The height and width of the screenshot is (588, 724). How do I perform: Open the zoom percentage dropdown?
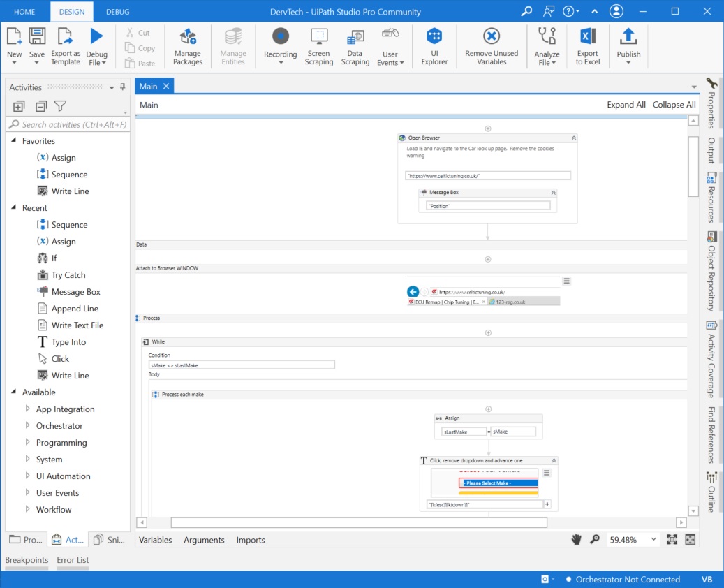[x=653, y=539]
